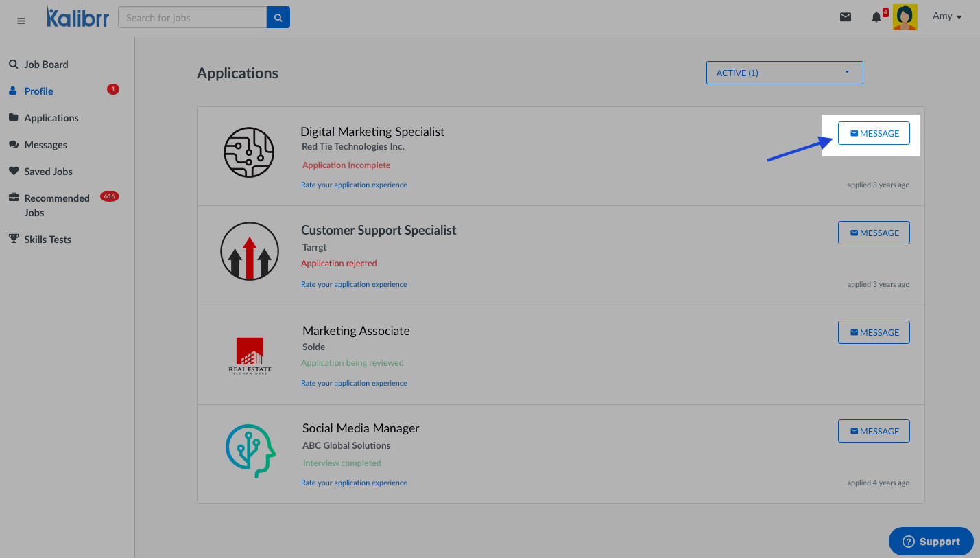Click the Tarrgt arrows company logo

point(249,251)
